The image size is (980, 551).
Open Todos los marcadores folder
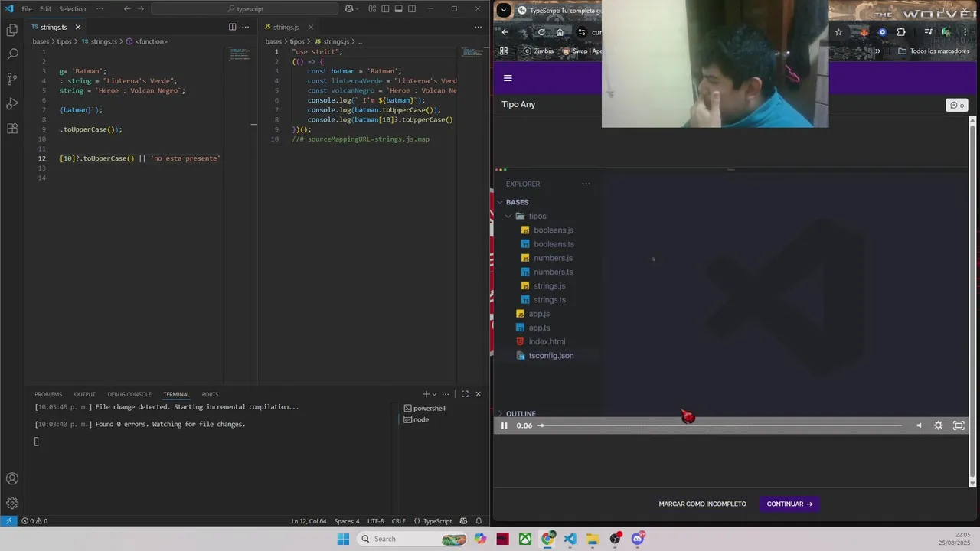[x=934, y=51]
